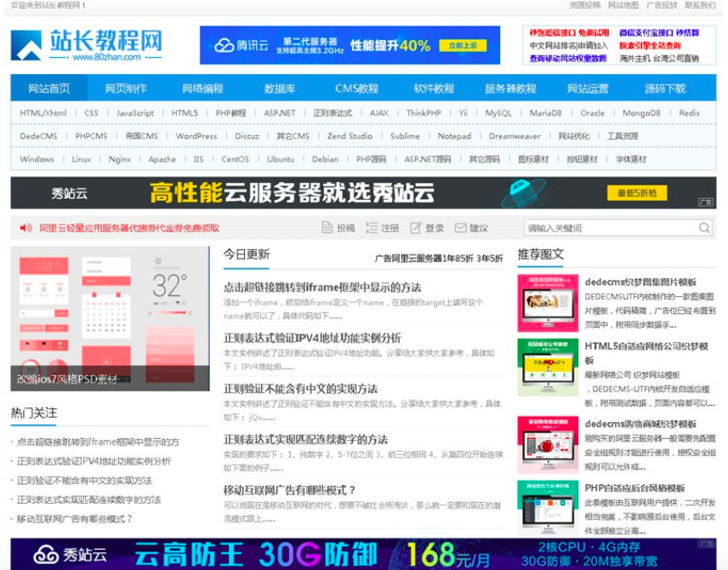728x570 pixels.
Task: Click the 搜索引擎全站查询 ad link
Action: [650, 46]
